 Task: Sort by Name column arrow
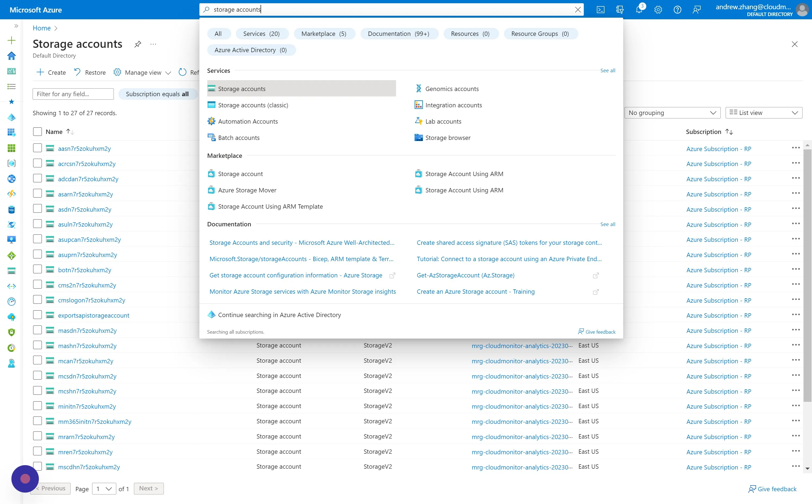pyautogui.click(x=70, y=132)
